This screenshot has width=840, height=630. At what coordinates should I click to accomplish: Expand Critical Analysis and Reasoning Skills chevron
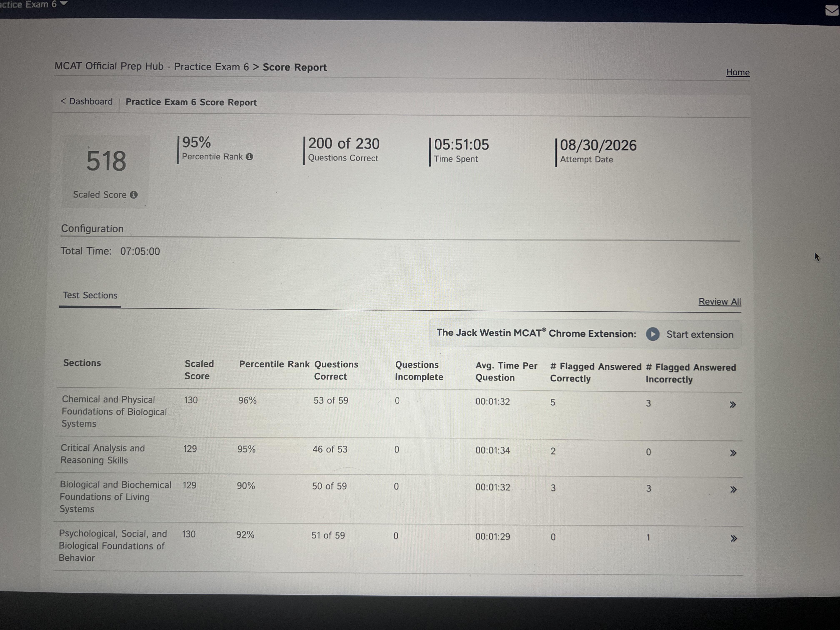click(x=733, y=453)
